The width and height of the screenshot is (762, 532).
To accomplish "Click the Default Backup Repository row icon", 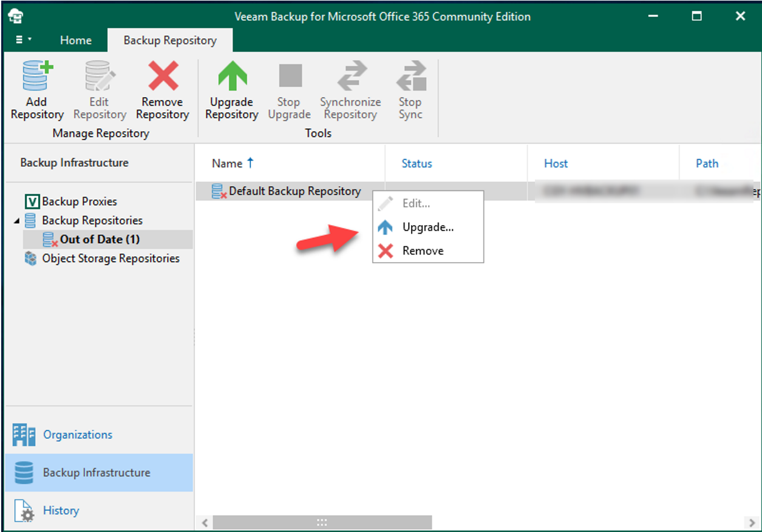I will [x=219, y=192].
